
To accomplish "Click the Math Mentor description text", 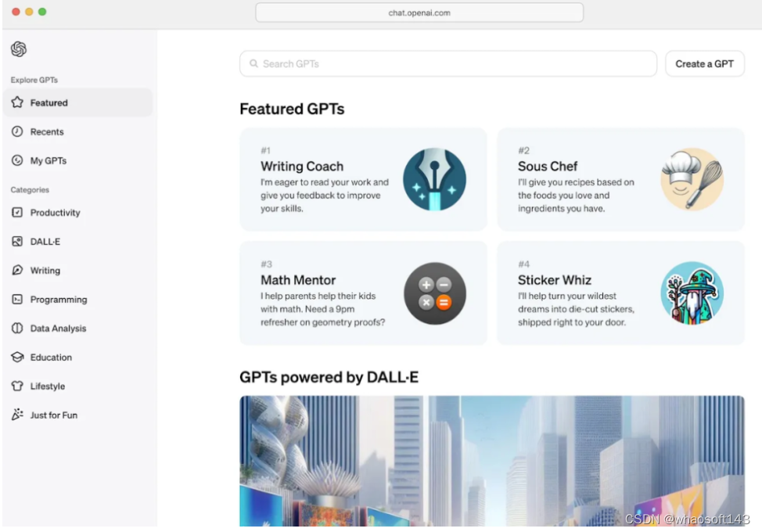I will coord(322,309).
